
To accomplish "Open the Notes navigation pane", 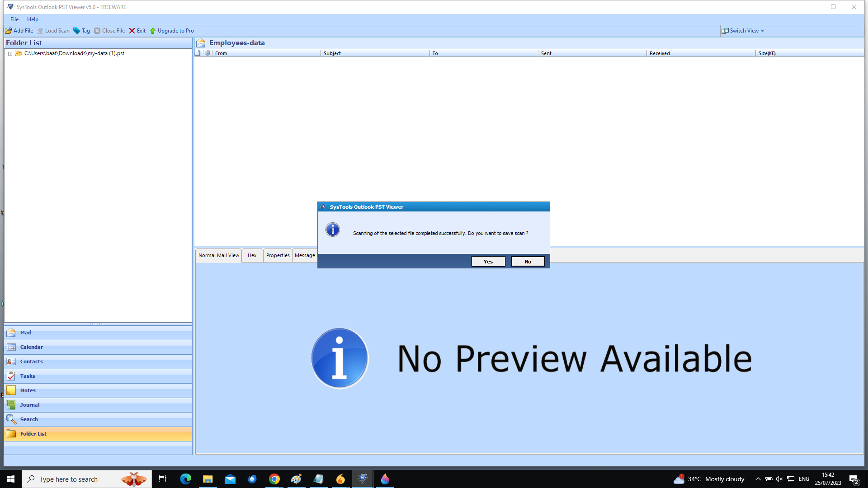I will [x=98, y=390].
